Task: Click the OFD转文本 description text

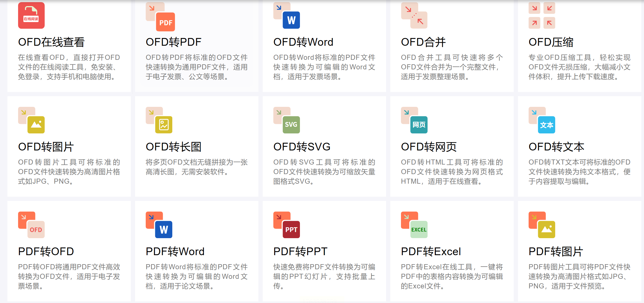Action: click(579, 172)
